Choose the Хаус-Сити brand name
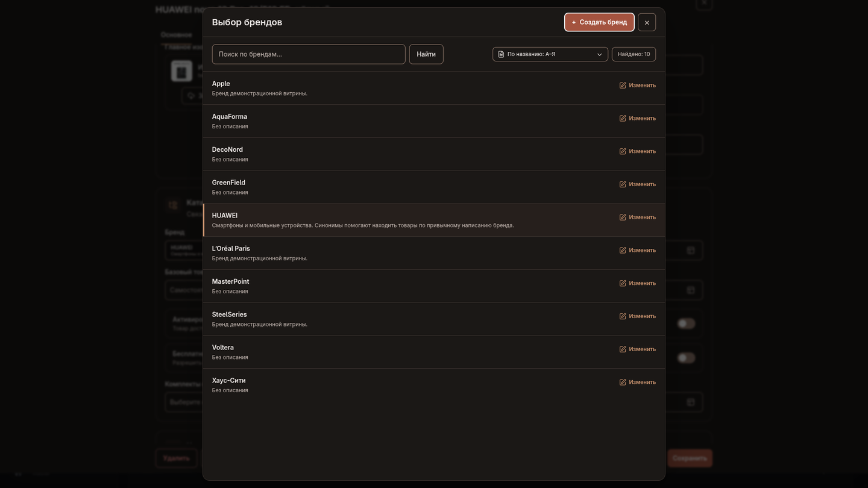Viewport: 868px width, 488px height. (x=229, y=381)
